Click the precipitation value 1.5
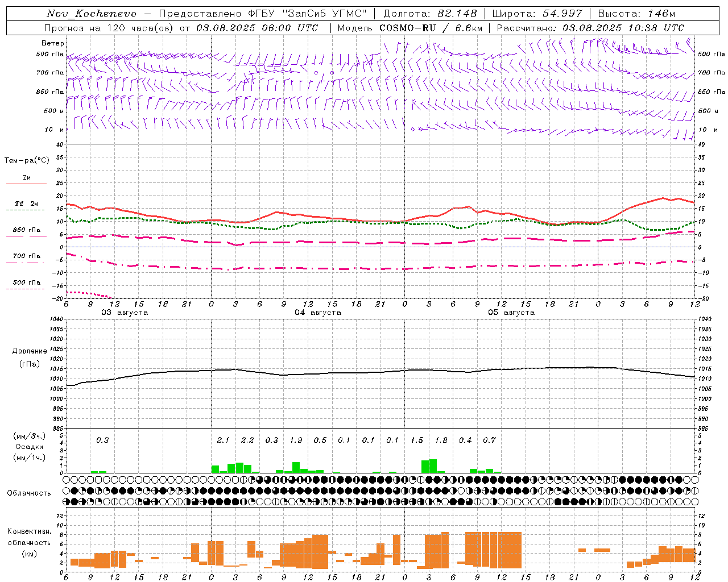This screenshot has width=728, height=582. [x=417, y=440]
